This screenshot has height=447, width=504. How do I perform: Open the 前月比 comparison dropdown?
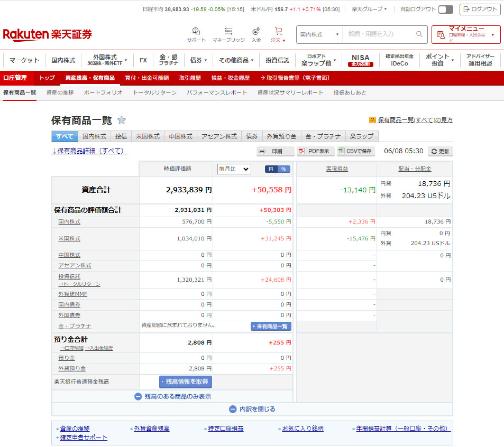pos(234,169)
